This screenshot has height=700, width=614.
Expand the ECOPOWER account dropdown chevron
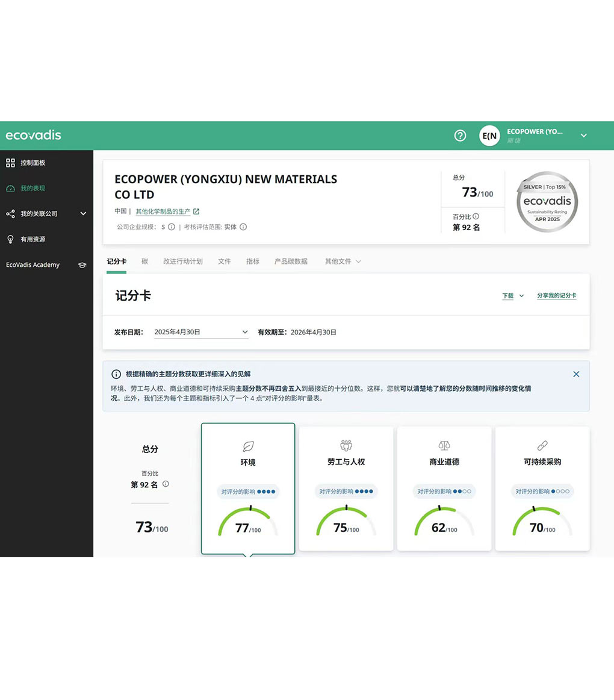coord(584,136)
